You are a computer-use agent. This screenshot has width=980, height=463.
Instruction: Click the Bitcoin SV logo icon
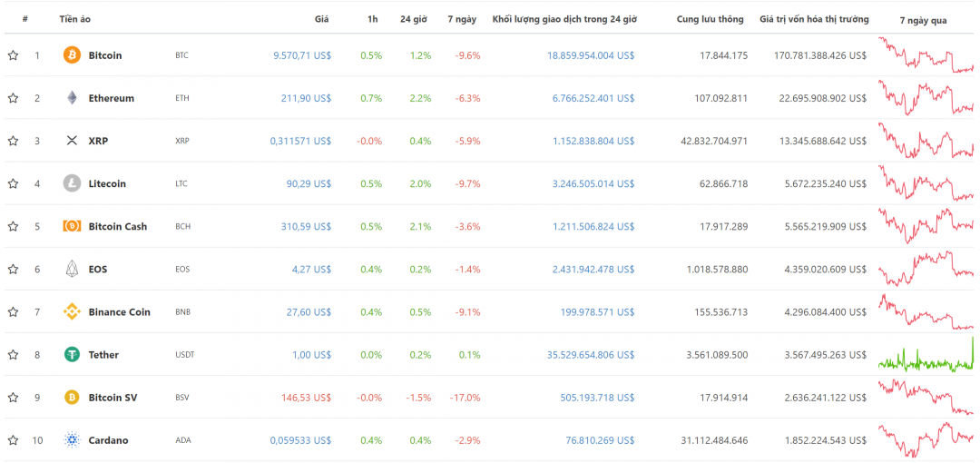click(73, 397)
